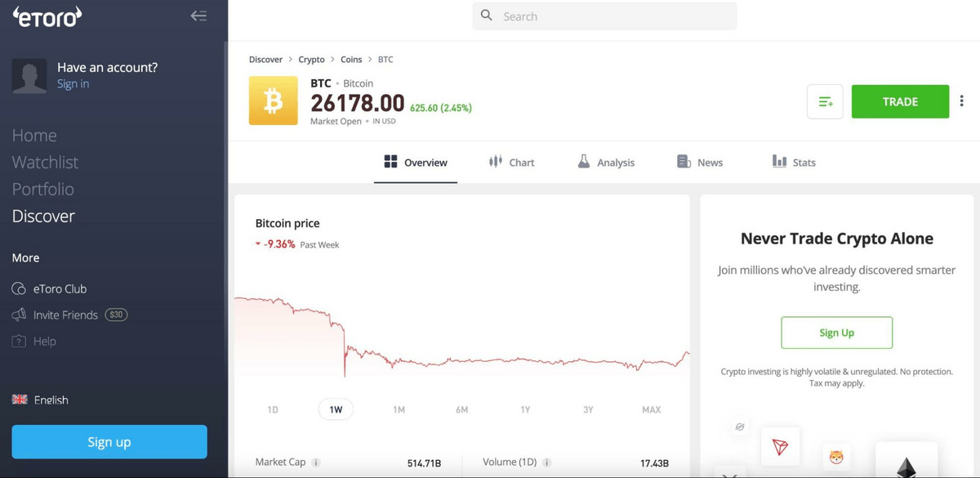The width and height of the screenshot is (980, 478).
Task: Click Crypto in the breadcrumb
Action: pyautogui.click(x=311, y=60)
